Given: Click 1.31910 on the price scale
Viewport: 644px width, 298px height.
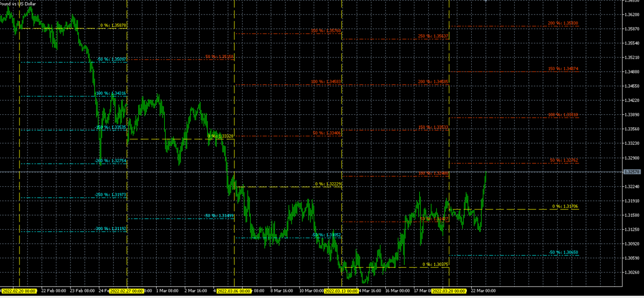Looking at the screenshot, I should coord(632,201).
